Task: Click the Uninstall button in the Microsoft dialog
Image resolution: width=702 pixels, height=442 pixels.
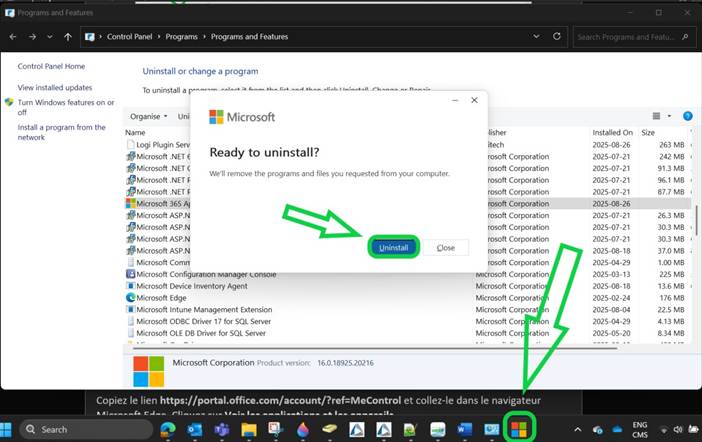Action: click(394, 247)
